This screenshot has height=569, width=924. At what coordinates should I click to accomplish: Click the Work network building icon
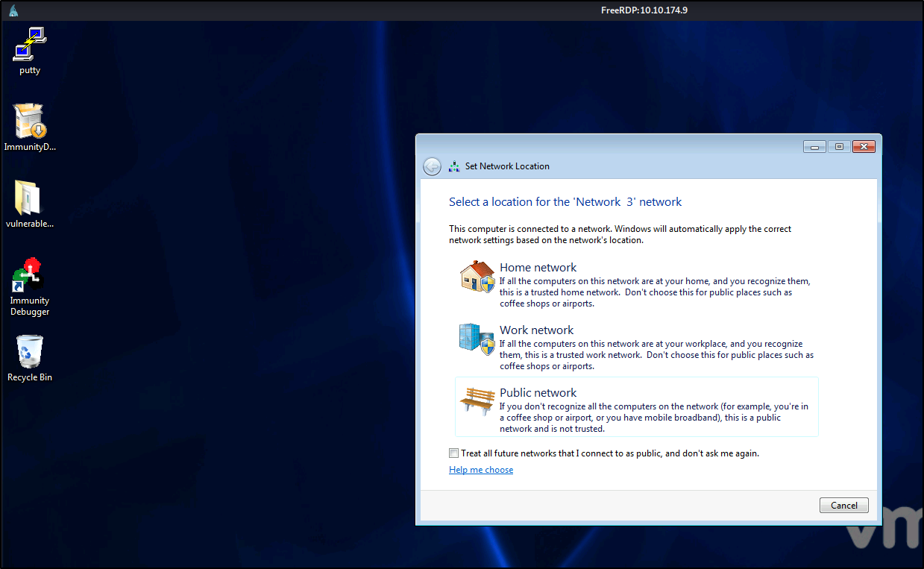[x=477, y=339]
